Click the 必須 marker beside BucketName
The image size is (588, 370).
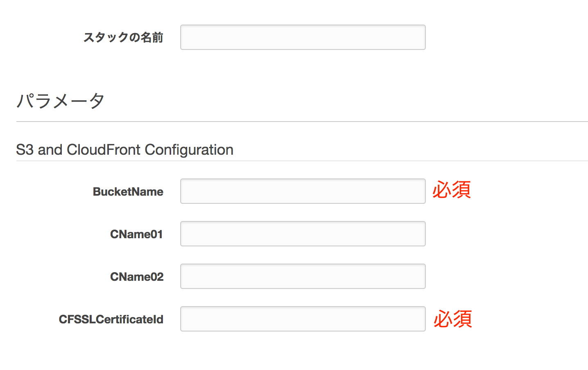coord(451,190)
